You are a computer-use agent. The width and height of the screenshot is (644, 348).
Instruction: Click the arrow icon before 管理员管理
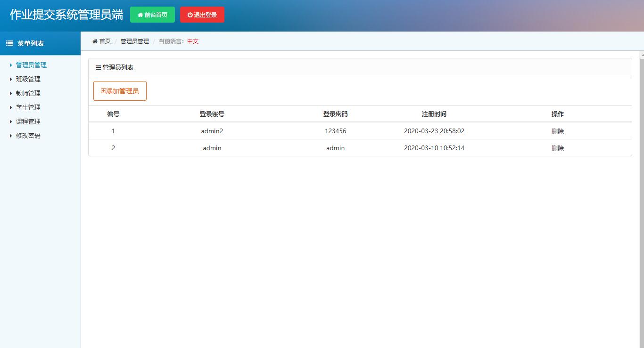11,65
